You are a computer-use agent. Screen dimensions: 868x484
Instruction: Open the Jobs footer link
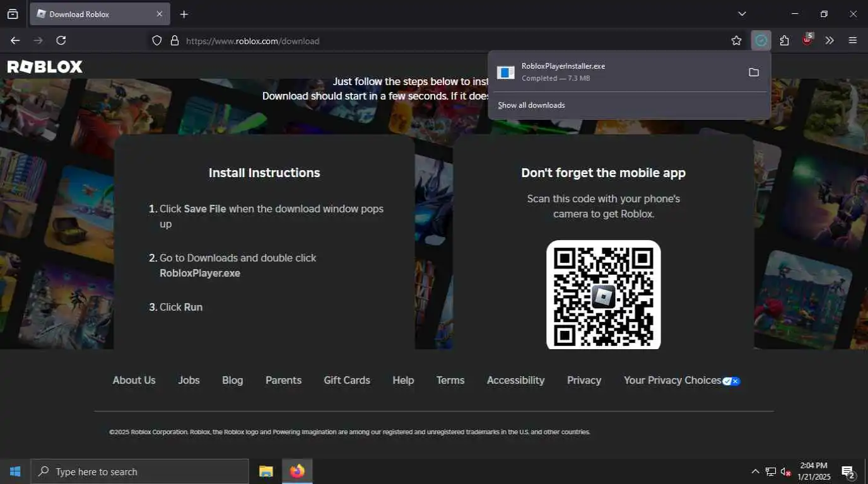(189, 381)
